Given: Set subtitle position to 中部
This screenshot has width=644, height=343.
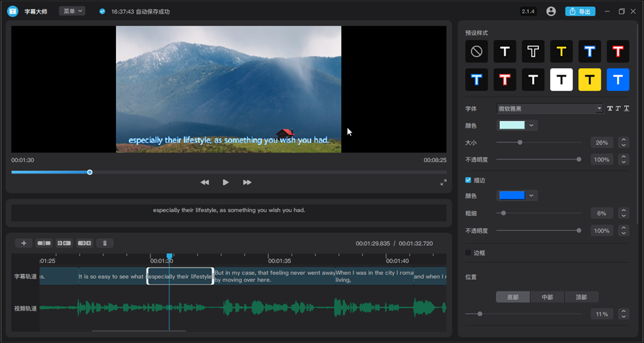Looking at the screenshot, I should [547, 297].
